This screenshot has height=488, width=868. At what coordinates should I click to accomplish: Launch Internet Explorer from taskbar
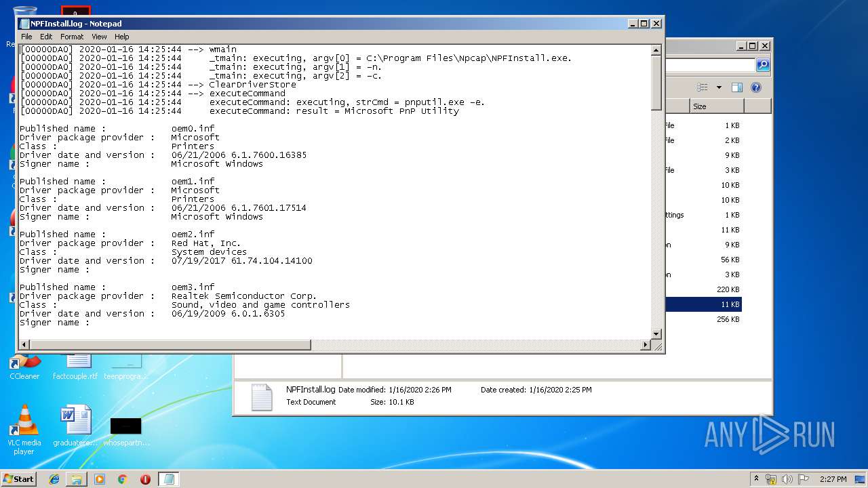click(54, 479)
